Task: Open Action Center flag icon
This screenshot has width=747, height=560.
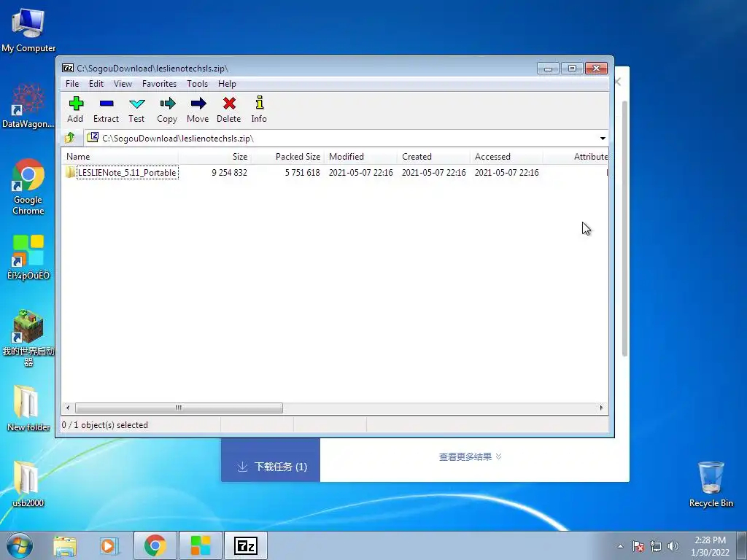Action: click(x=638, y=546)
